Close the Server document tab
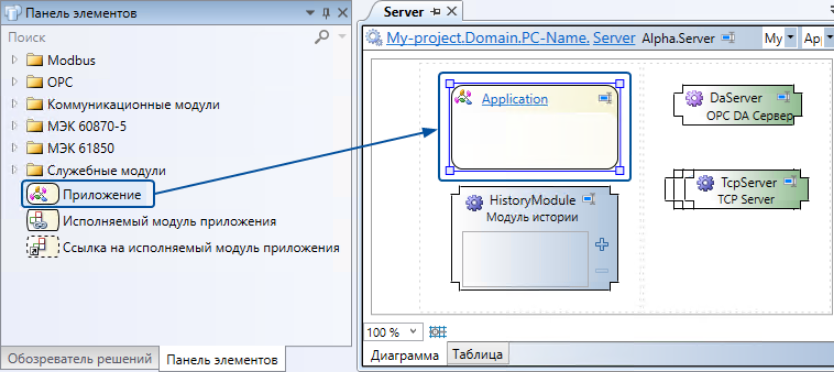 pos(452,12)
